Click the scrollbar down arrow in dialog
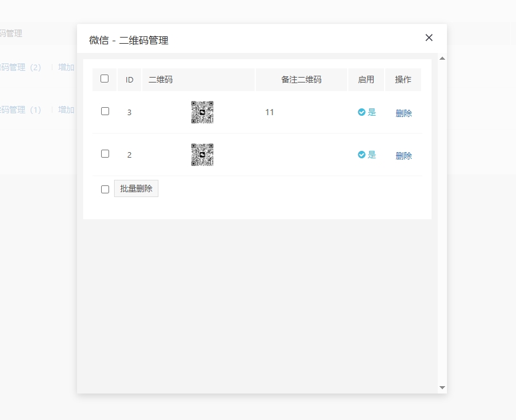 (x=442, y=387)
